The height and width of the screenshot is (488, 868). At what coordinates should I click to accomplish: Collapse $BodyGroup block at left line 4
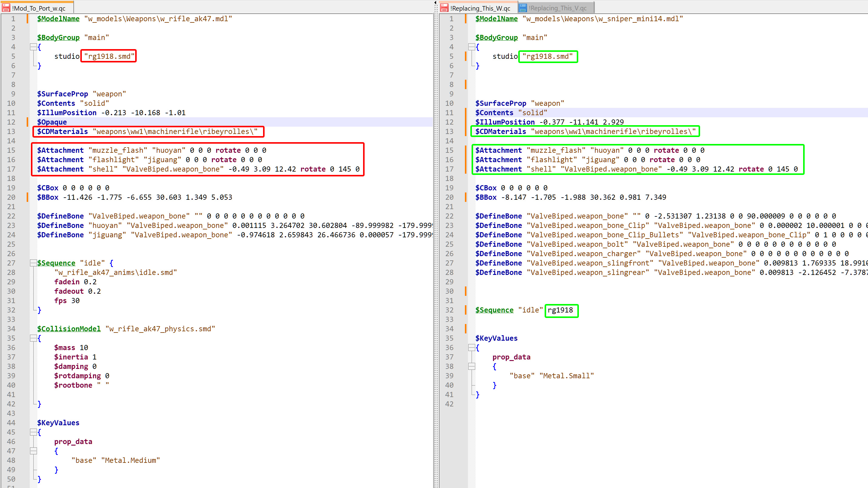[x=33, y=47]
